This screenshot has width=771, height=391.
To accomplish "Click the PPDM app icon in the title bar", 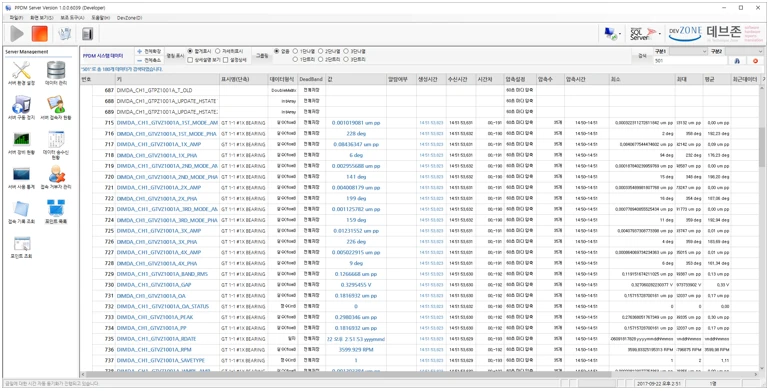I will (8, 8).
